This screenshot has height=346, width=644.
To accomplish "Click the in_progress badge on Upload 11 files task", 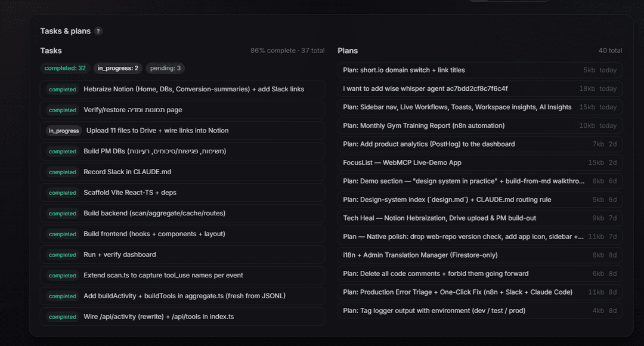I will pyautogui.click(x=64, y=131).
